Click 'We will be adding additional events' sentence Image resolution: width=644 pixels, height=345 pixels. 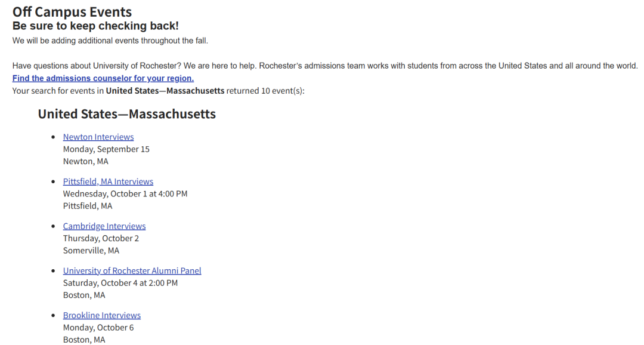(x=110, y=41)
